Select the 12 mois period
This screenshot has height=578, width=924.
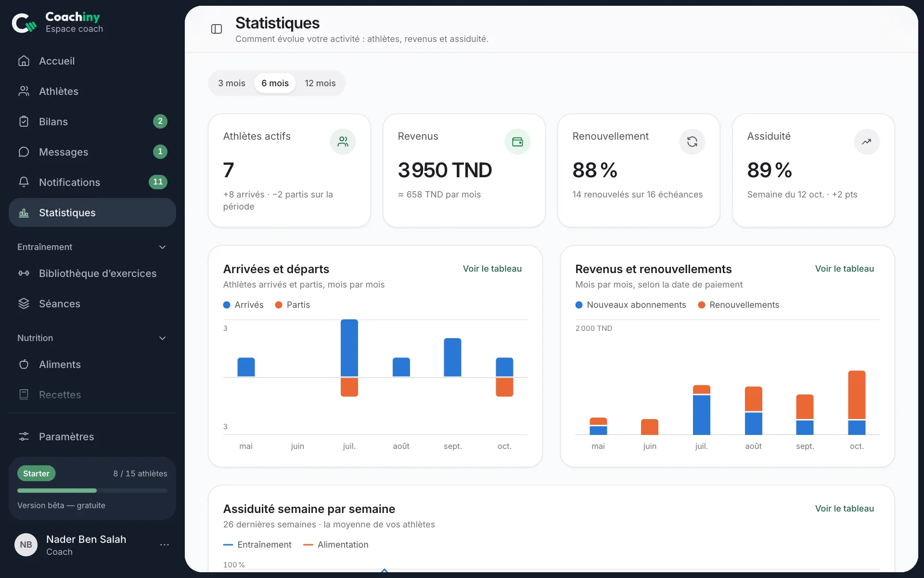pos(320,83)
